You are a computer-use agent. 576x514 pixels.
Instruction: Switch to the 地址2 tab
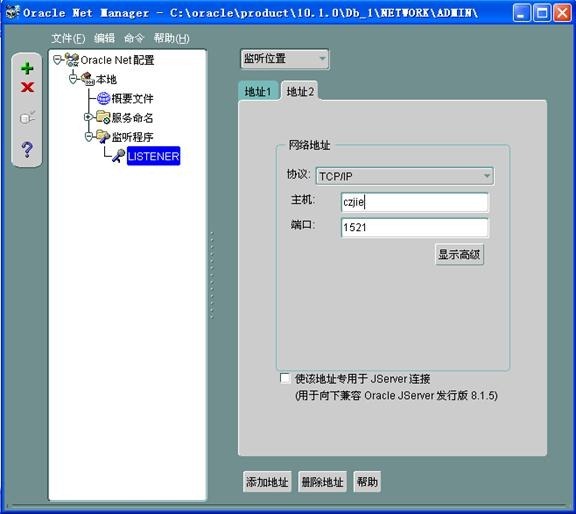[300, 91]
